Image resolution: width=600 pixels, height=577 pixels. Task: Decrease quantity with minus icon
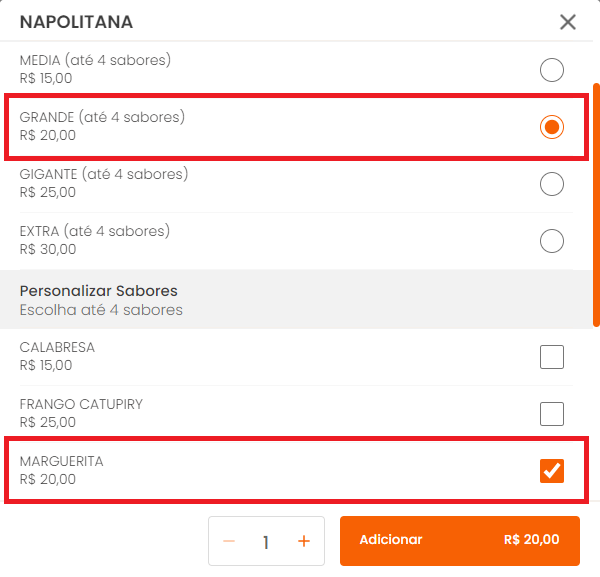click(229, 541)
